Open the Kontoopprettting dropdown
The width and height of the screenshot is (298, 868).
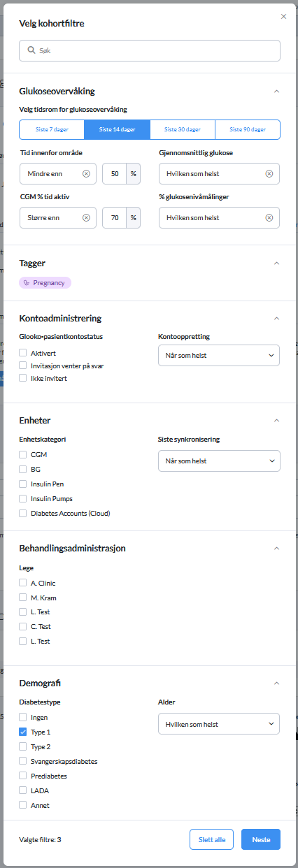pos(219,355)
